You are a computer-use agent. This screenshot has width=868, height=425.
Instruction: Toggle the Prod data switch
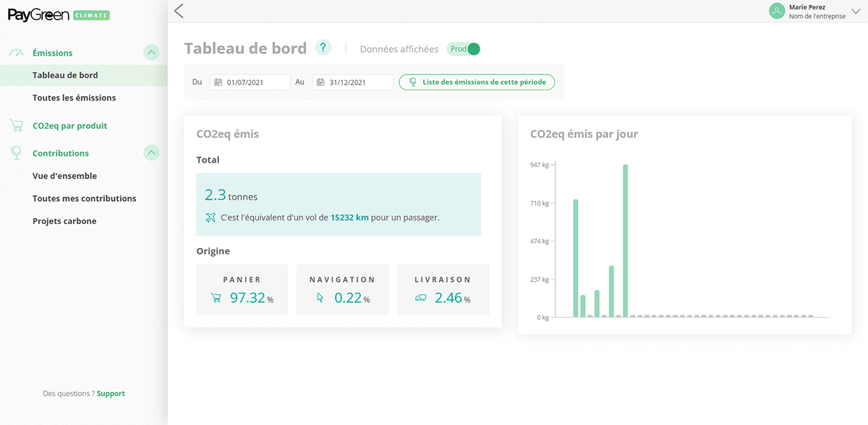click(464, 49)
